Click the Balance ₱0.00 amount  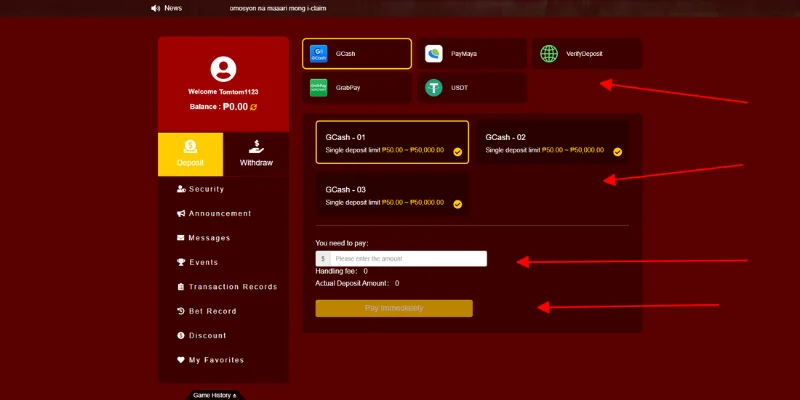(235, 107)
